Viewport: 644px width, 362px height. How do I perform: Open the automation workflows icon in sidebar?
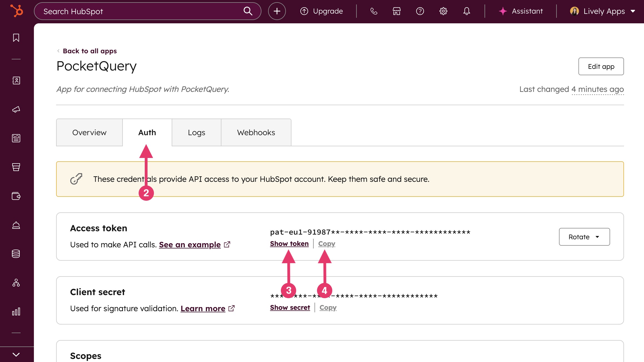pyautogui.click(x=16, y=283)
